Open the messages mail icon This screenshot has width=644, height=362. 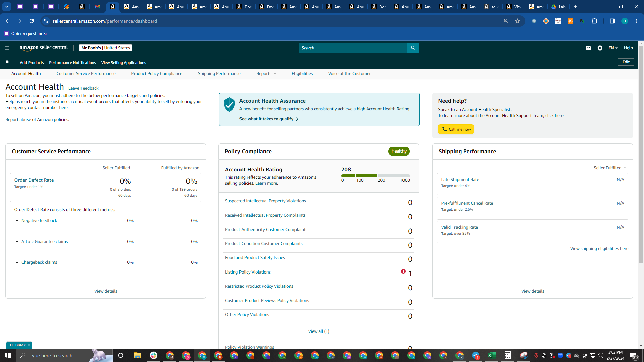click(x=588, y=48)
